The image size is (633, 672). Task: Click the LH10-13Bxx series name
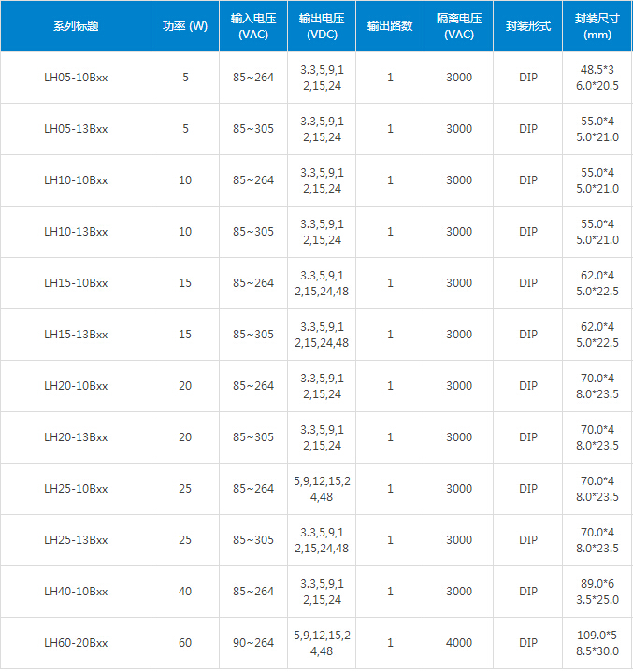click(76, 232)
